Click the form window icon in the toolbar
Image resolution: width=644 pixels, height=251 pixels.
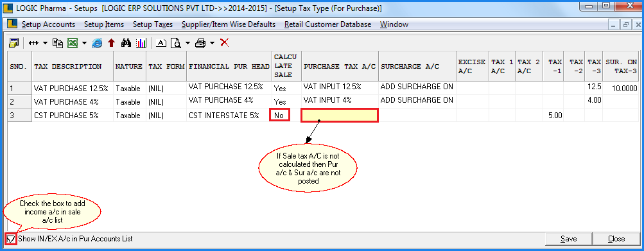pyautogui.click(x=13, y=43)
